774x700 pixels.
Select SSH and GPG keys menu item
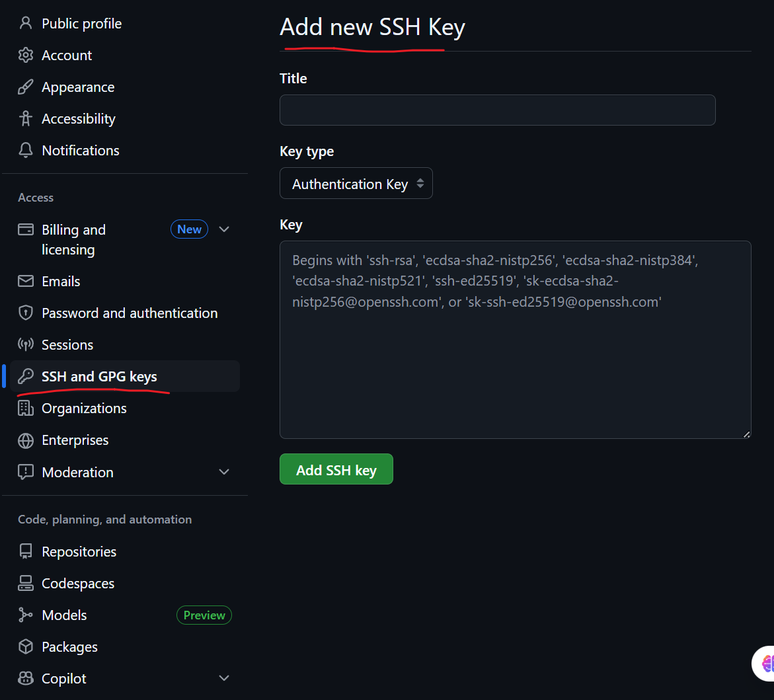pos(125,376)
